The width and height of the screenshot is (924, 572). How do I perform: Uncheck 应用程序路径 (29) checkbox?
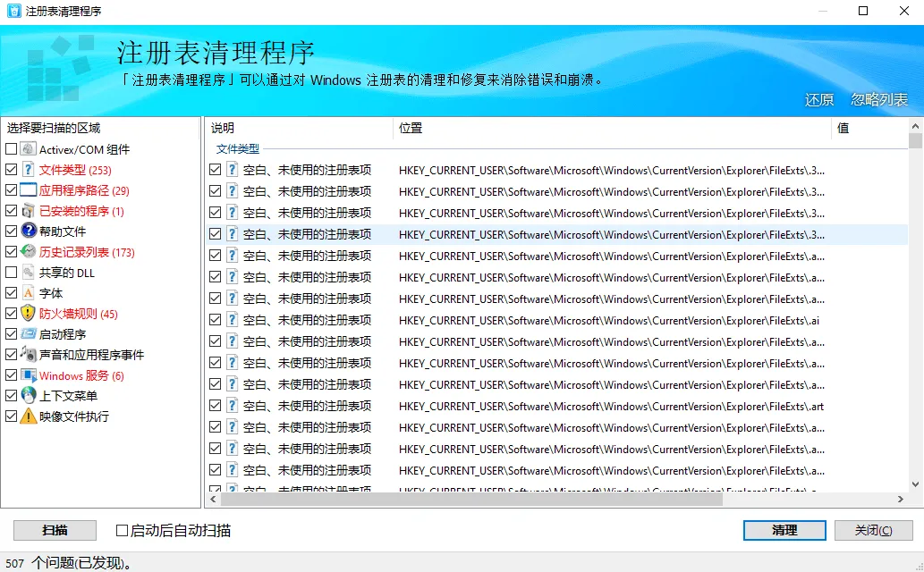12,190
